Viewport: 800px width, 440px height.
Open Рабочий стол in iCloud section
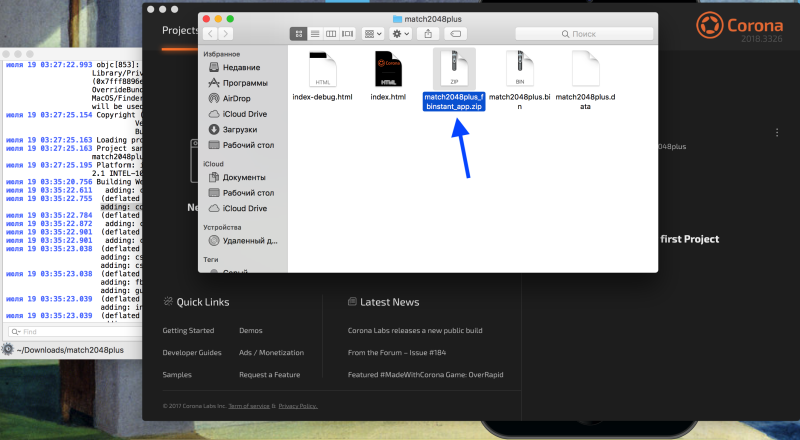(x=241, y=193)
